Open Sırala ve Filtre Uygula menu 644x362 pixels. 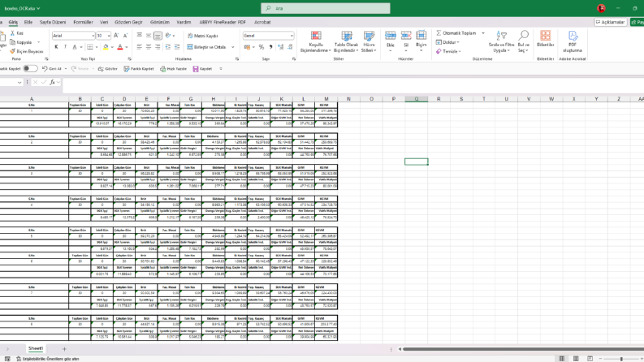point(502,41)
